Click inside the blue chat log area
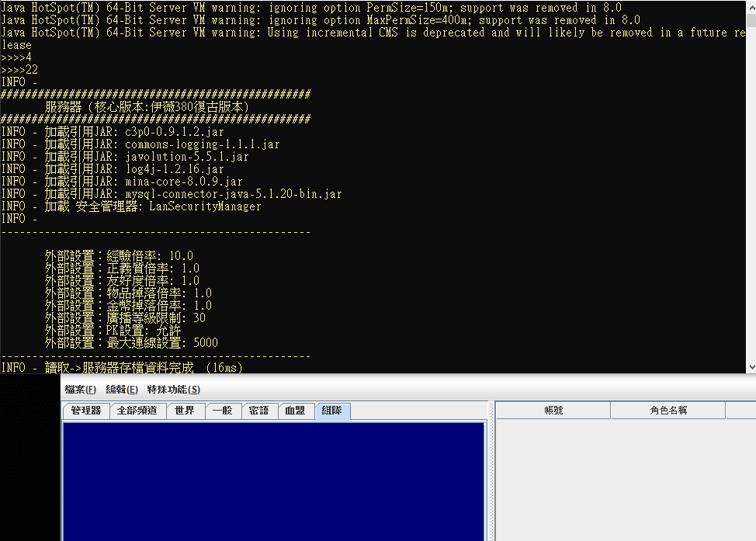 273,481
